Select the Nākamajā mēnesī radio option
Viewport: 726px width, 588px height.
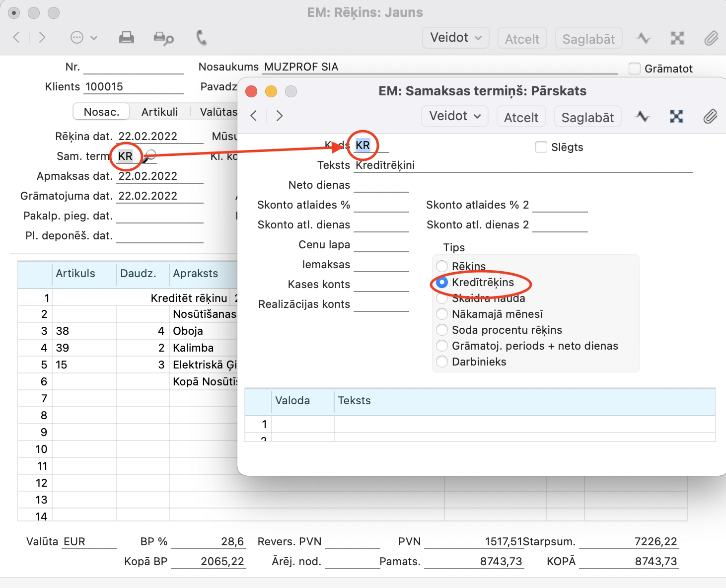pyautogui.click(x=442, y=314)
